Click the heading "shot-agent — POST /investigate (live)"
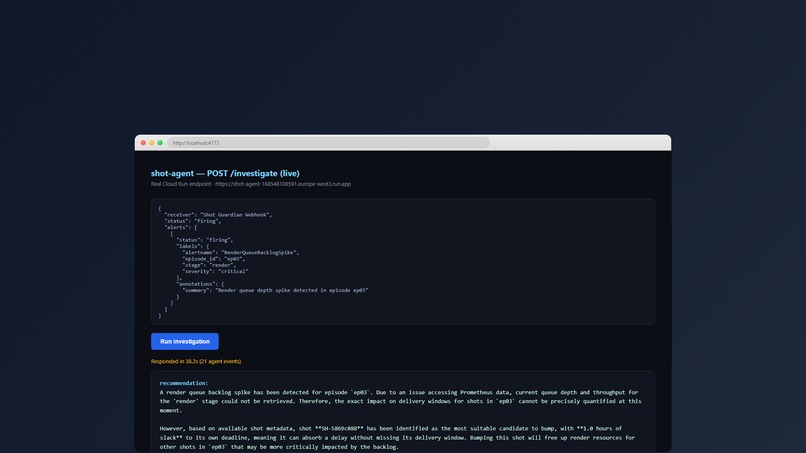 225,173
